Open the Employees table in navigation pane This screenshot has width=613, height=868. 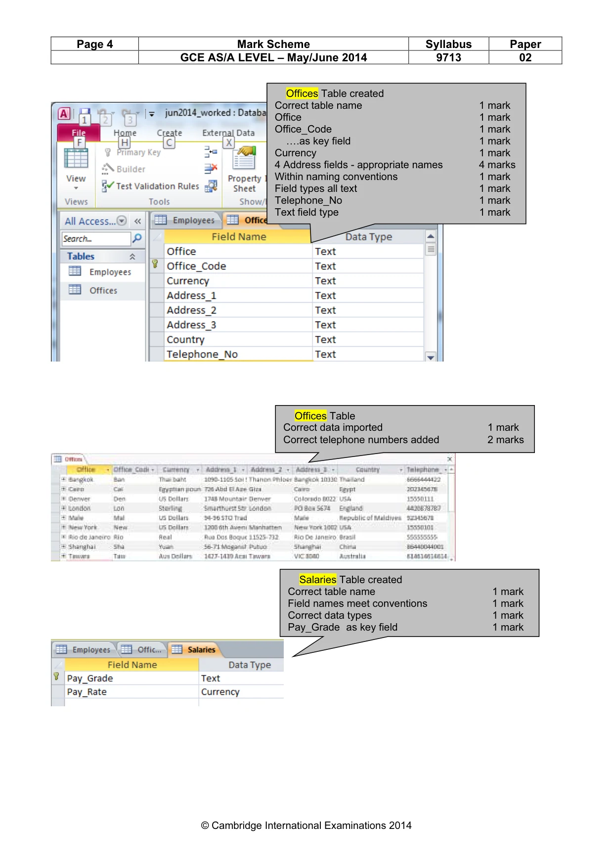103,272
